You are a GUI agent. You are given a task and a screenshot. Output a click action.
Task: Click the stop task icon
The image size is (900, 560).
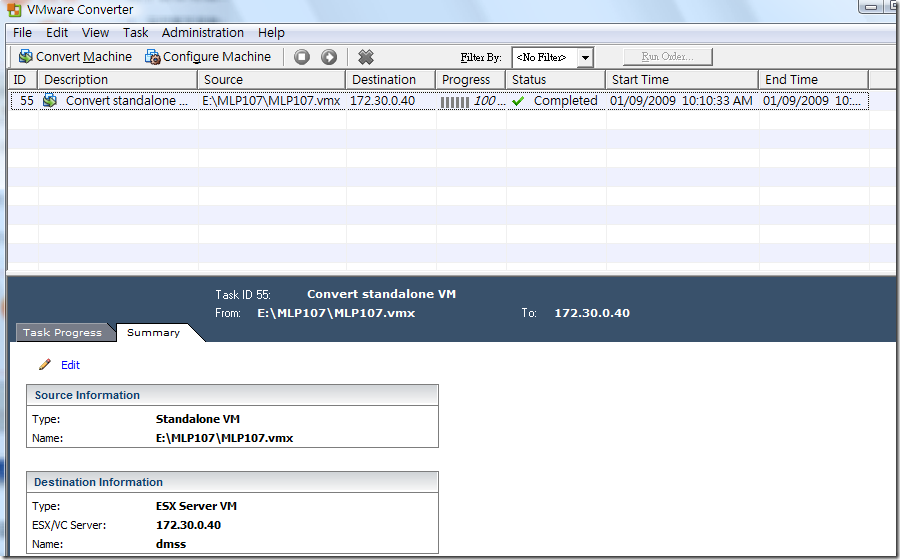pyautogui.click(x=302, y=57)
